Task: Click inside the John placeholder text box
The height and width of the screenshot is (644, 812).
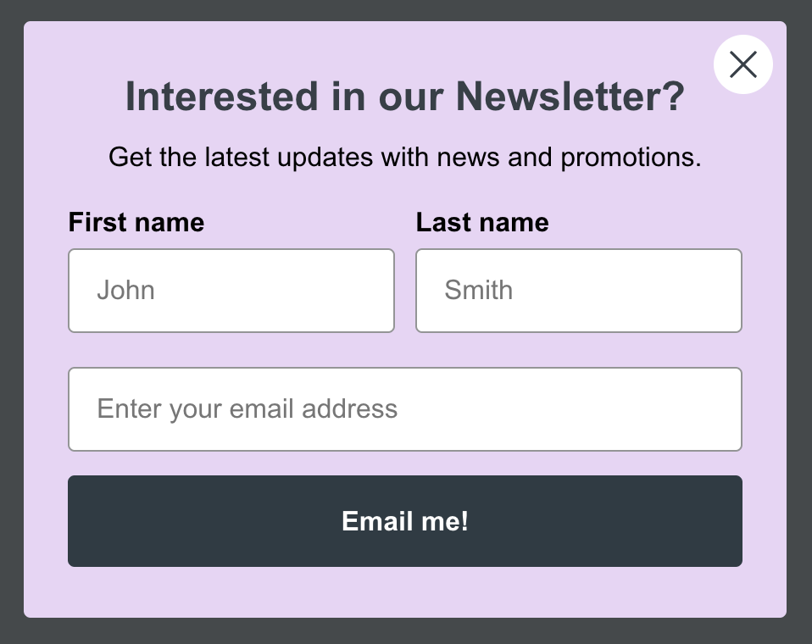Action: (x=231, y=290)
